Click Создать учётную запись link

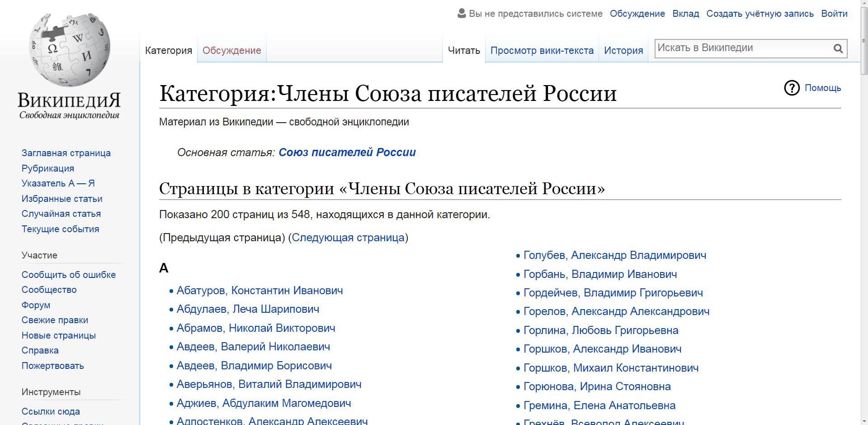(x=760, y=14)
